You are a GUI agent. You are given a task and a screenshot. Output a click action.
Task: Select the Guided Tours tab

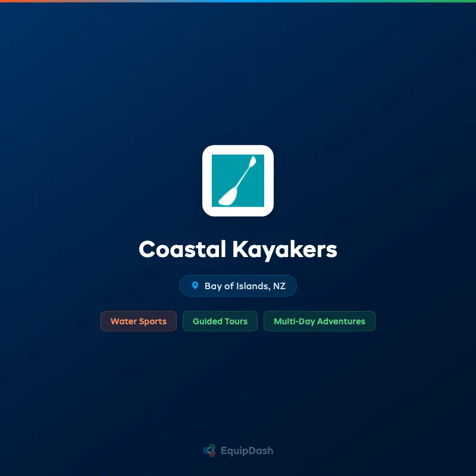[x=220, y=321]
